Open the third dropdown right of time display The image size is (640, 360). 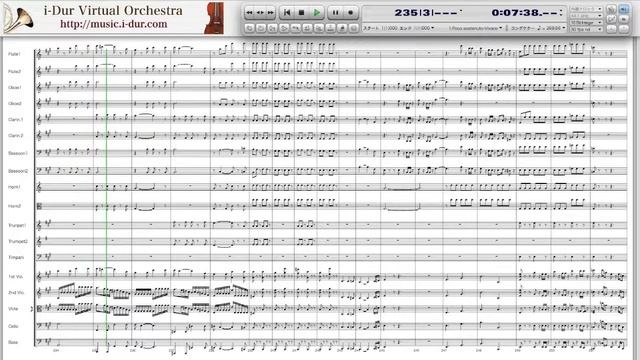[x=587, y=22]
